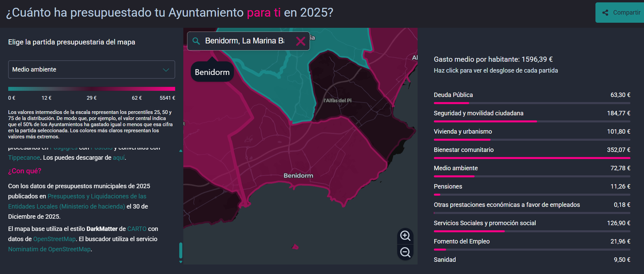This screenshot has width=644, height=274.
Task: Click the zoom out magnifier on map
Action: [405, 252]
